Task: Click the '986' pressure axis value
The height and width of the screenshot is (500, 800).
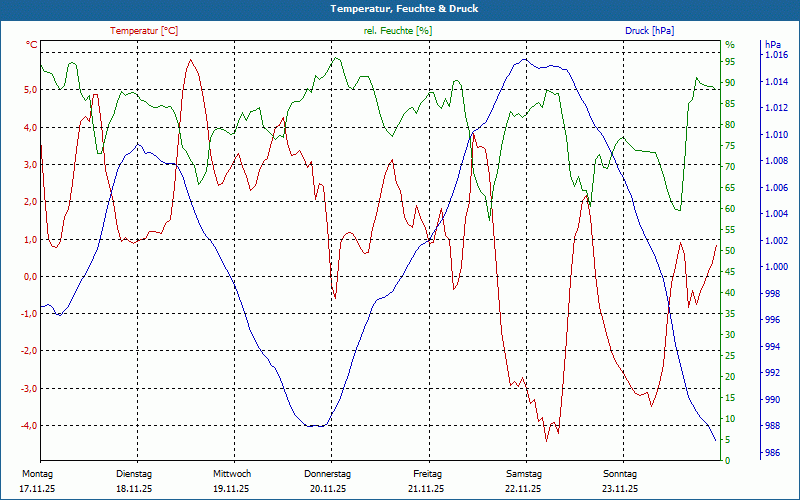Action: coord(772,453)
